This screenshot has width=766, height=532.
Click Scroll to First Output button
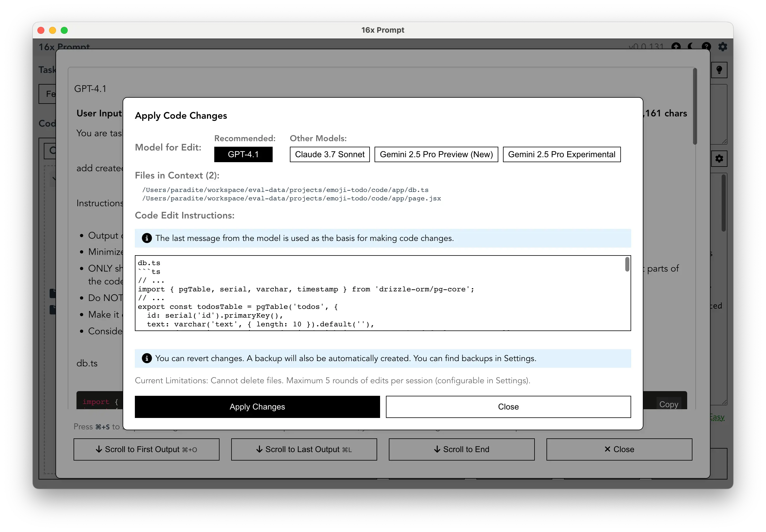[147, 449]
